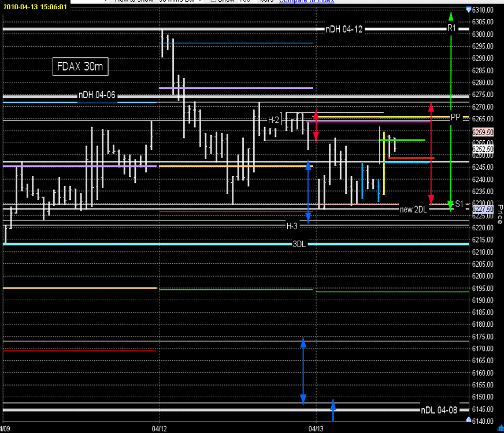Click the 6252.50 price tag on axis
This screenshot has height=433, width=504.
483,150
